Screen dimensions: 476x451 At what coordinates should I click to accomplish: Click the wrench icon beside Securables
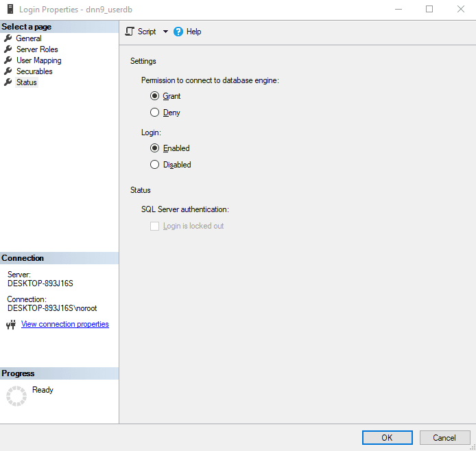click(8, 71)
